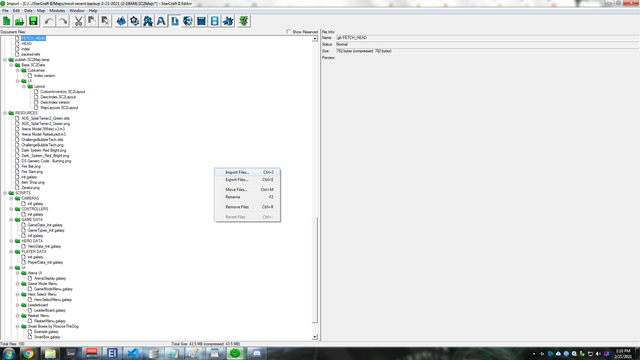Collapse the Base.SC2Data folder
The image size is (640, 360).
11,65
